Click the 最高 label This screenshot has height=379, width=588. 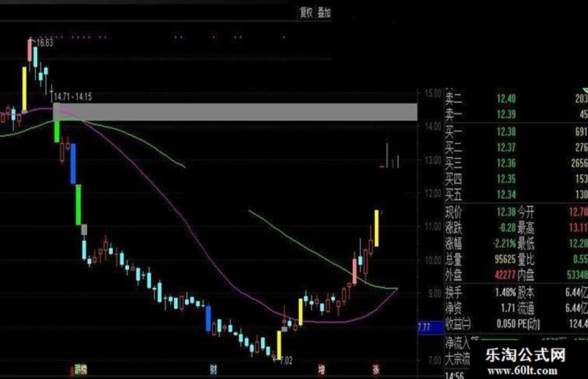(526, 228)
